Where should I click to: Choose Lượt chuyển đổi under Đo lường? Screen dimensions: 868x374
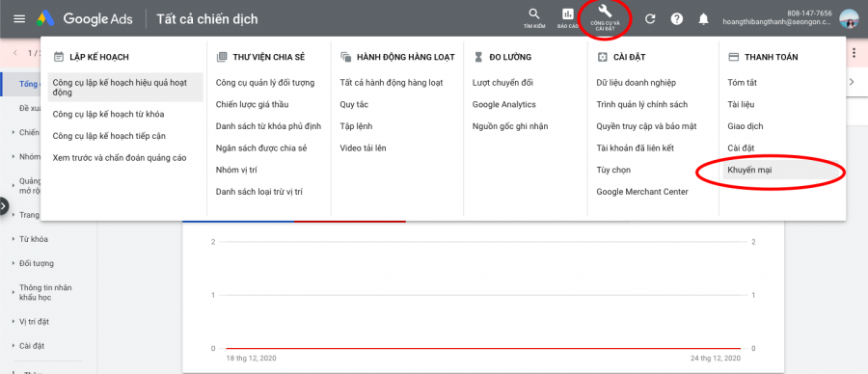[502, 83]
